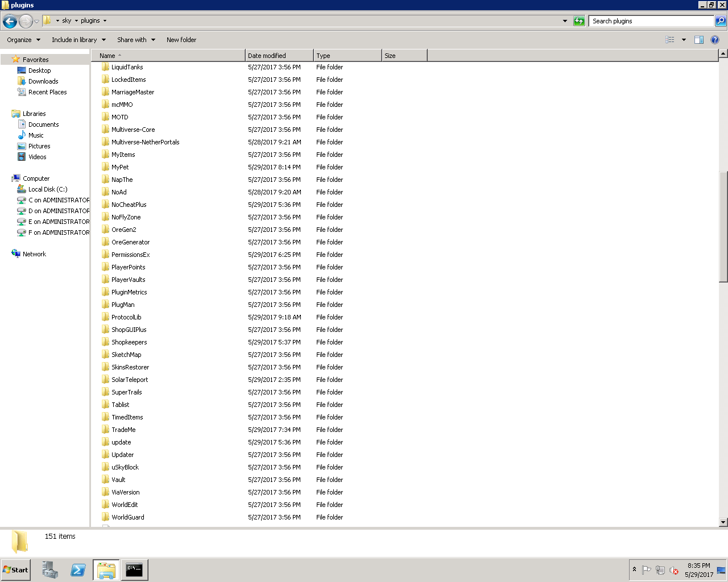Click the vertical scrollbar down arrow
Screen dimensions: 728x582
pyautogui.click(x=723, y=522)
